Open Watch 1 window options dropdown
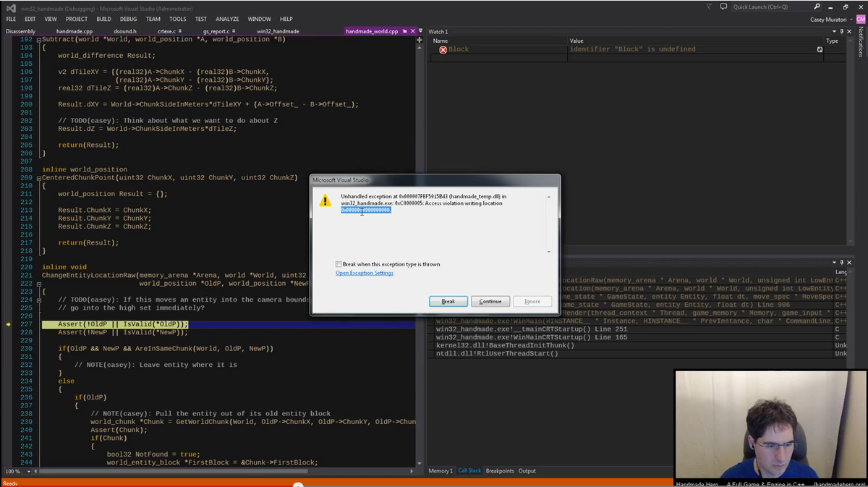This screenshot has height=487, width=868. coord(833,31)
